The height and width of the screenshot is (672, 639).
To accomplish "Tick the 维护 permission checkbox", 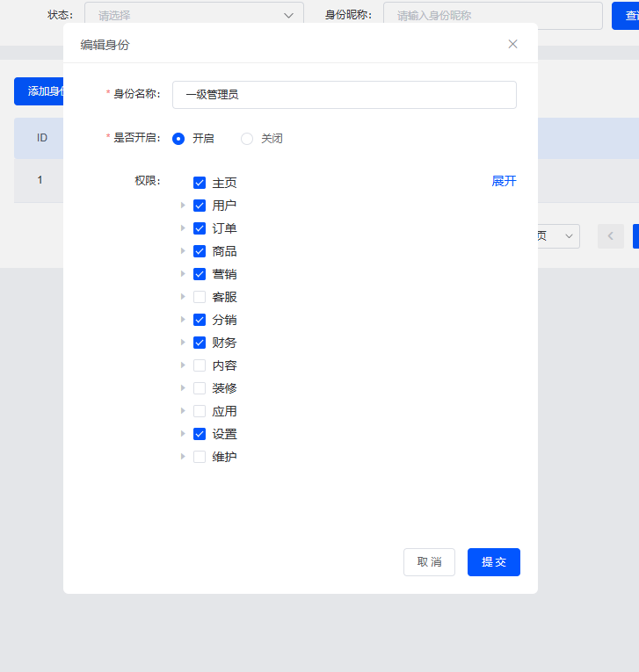I will [200, 457].
